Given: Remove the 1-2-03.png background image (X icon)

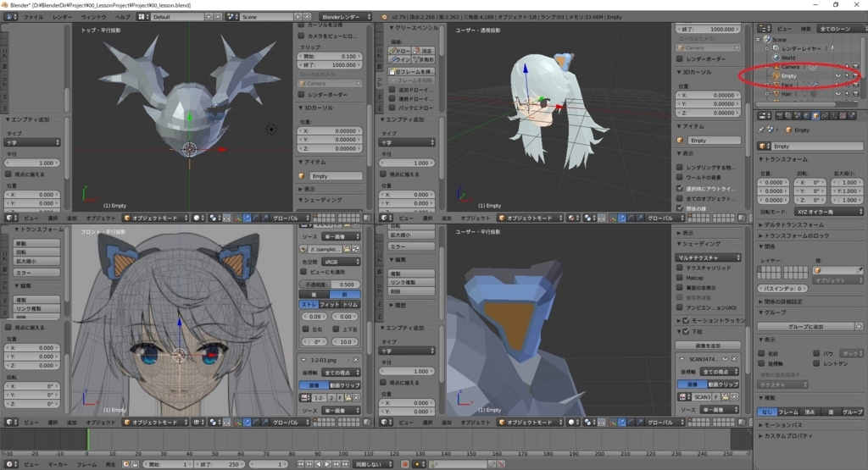Looking at the screenshot, I should pos(355,360).
